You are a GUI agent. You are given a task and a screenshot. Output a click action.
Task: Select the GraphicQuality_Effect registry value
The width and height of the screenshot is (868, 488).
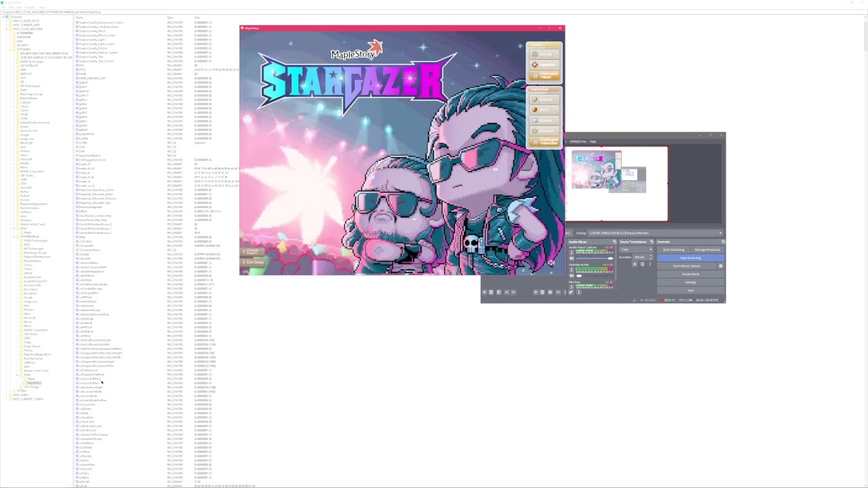click(92, 31)
